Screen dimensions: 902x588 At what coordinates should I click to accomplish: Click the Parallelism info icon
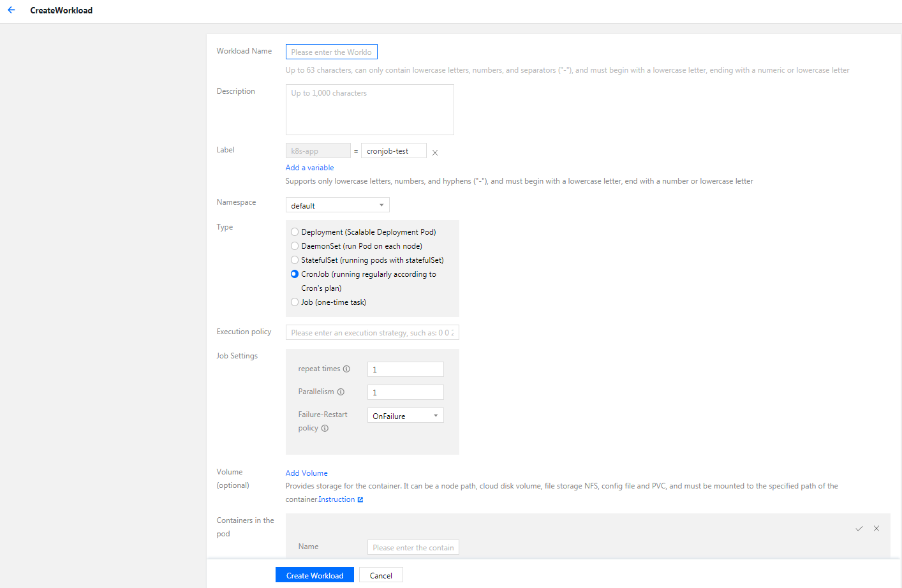[341, 392]
